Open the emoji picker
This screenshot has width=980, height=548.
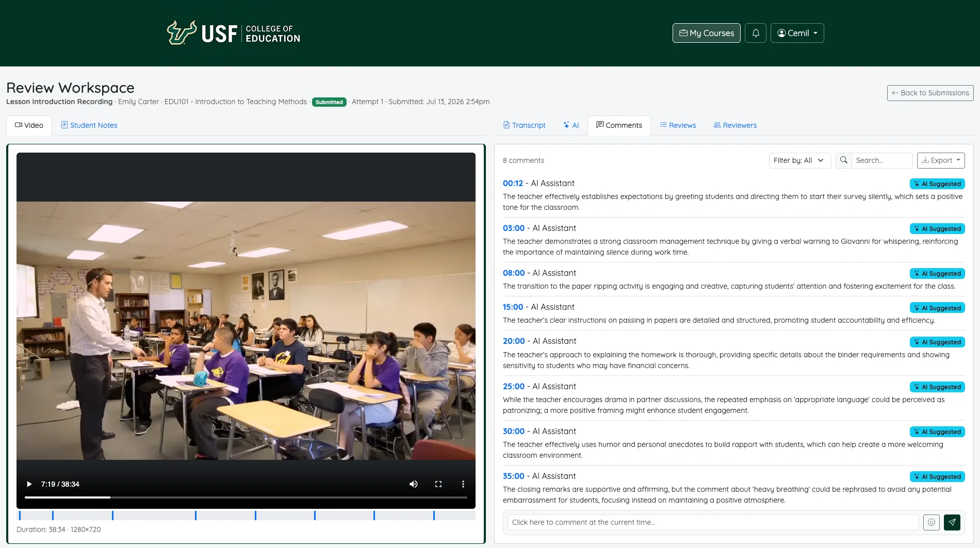pos(932,522)
